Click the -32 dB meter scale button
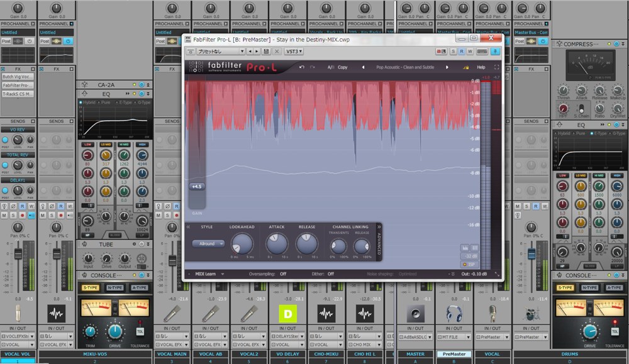629x364 pixels. click(469, 256)
